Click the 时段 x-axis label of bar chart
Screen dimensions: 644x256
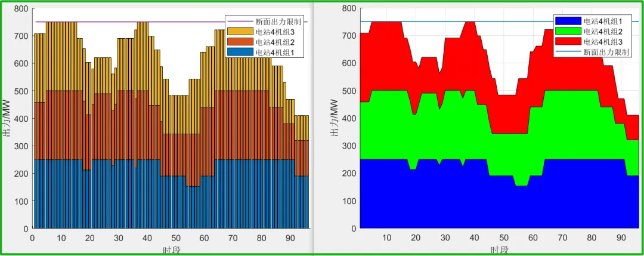tap(171, 250)
